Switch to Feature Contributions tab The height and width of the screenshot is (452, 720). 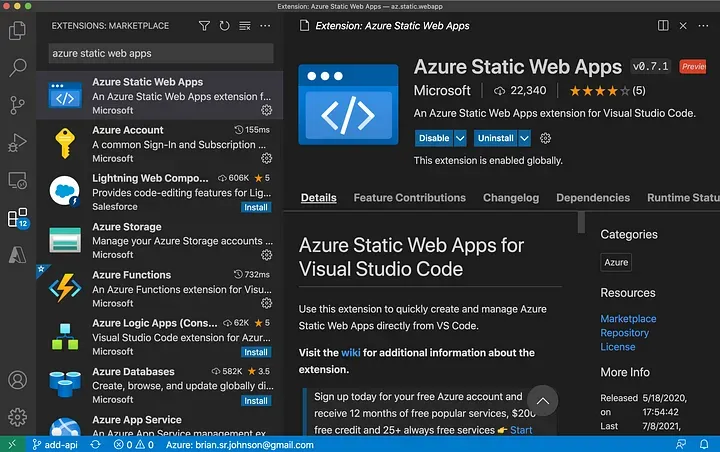click(x=410, y=198)
